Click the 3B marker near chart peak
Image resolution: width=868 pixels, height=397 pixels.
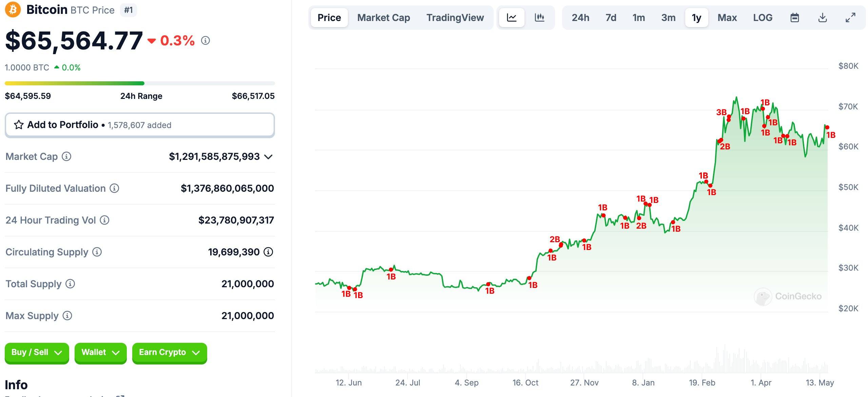722,112
